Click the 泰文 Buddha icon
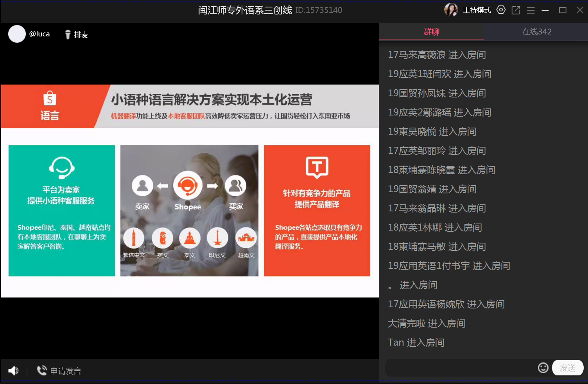The width and height of the screenshot is (588, 384). point(190,238)
